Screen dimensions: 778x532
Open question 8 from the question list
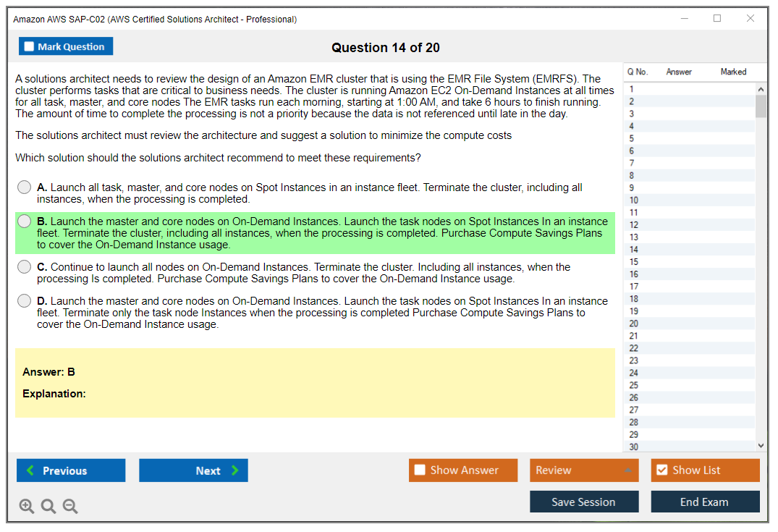coord(632,175)
